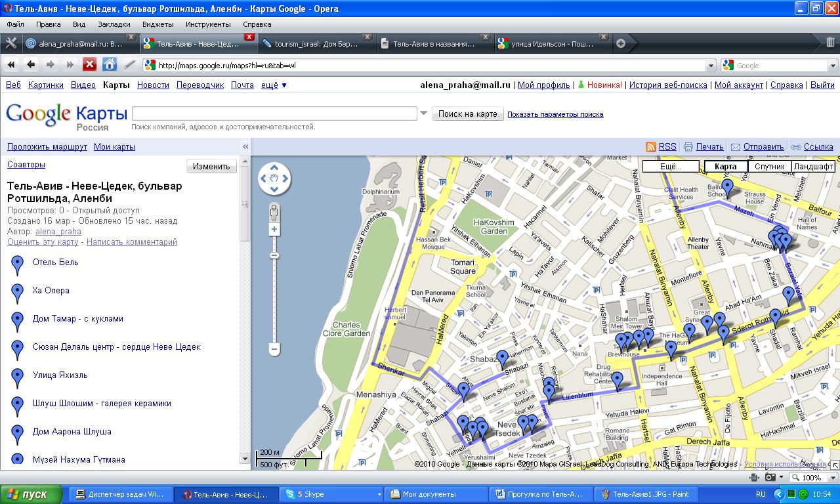Open Google search engine dropdown arrow
The width and height of the screenshot is (840, 504).
pos(833,66)
